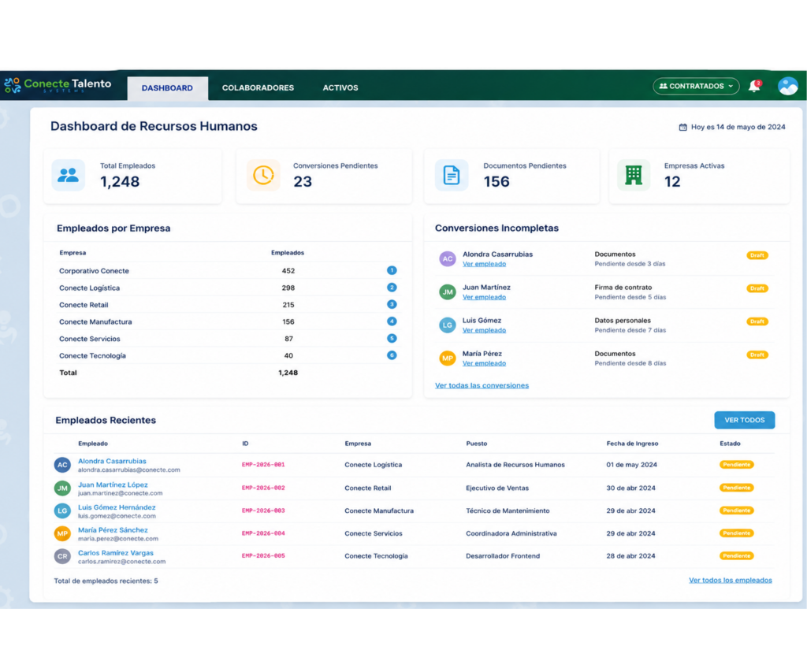Viewport: 807px width, 672px height.
Task: Click the Empresa header in Empleados Recientes
Action: pos(358,444)
